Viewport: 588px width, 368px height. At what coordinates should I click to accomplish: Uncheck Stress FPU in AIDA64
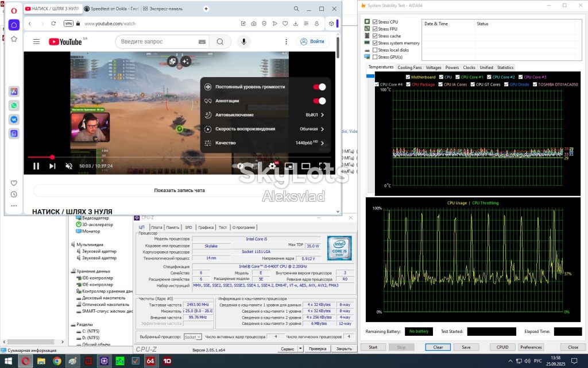point(375,29)
